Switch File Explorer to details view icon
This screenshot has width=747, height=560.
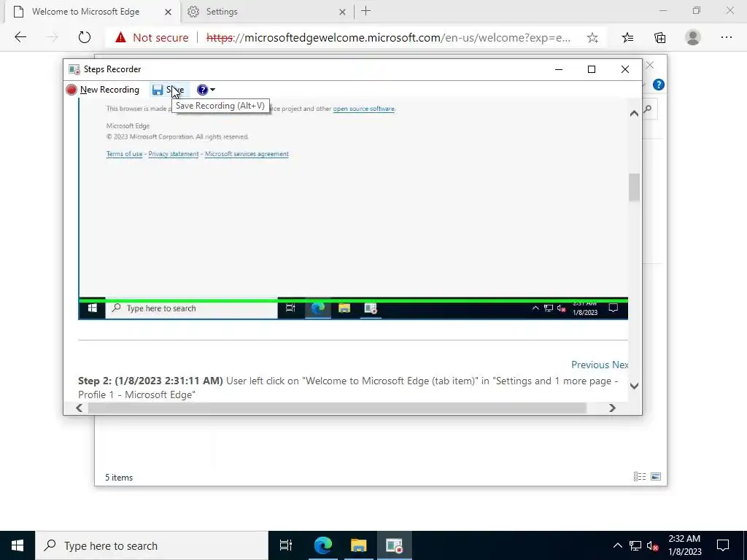click(x=640, y=477)
